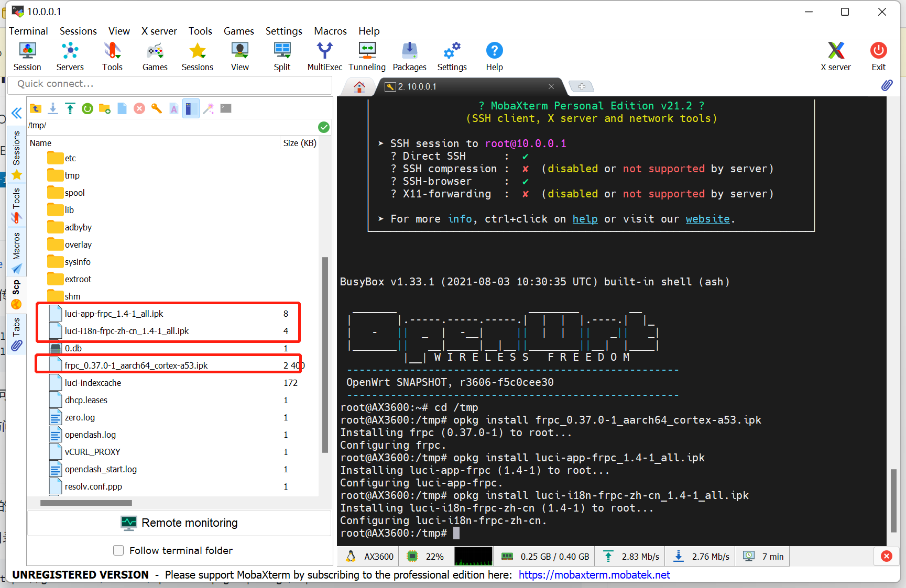Select the Scp sidebar tab

click(x=16, y=294)
